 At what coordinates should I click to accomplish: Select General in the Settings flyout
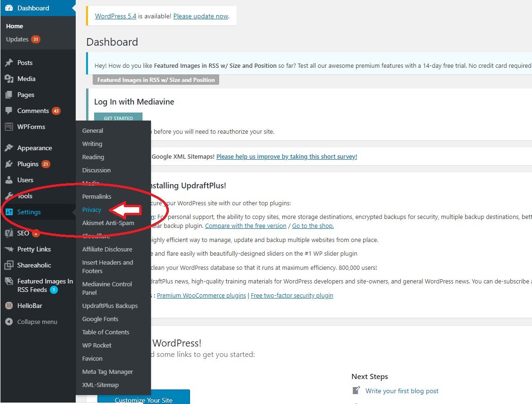point(93,131)
